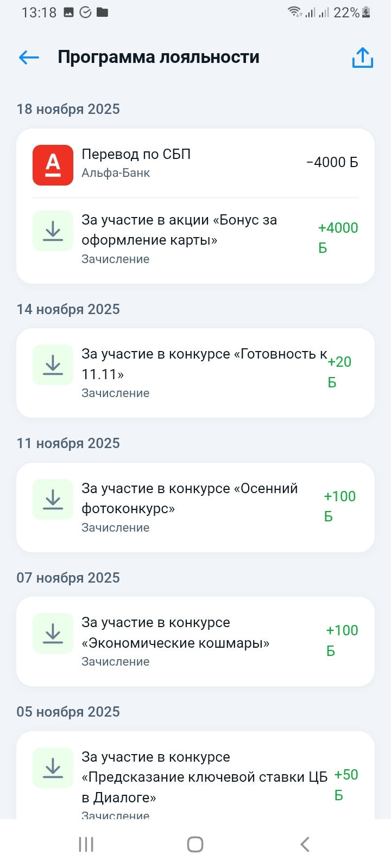The image size is (391, 868).
Task: Open the «Осенний фотоконкурс» entry
Action: pos(190,499)
